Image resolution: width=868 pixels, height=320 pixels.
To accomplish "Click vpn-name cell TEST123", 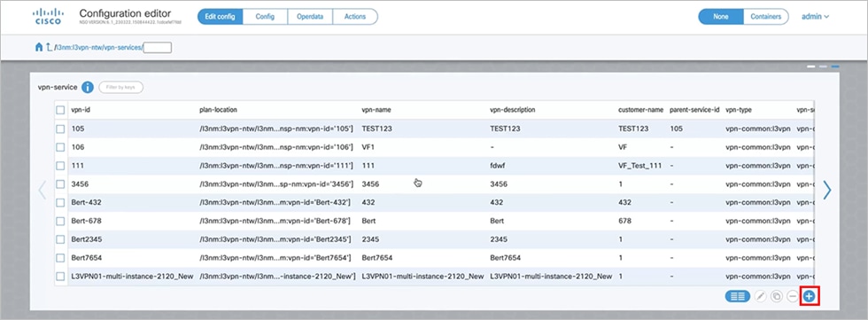I will pos(376,129).
